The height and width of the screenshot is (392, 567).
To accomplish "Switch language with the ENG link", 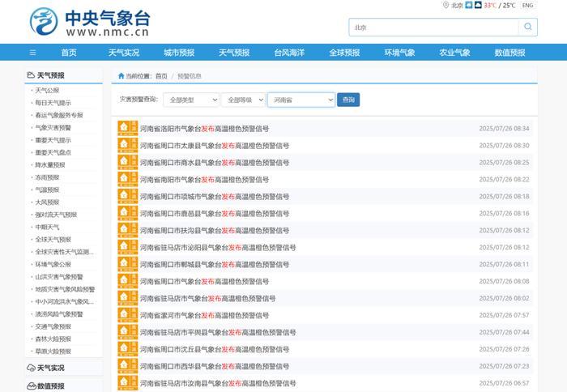I will pos(528,6).
